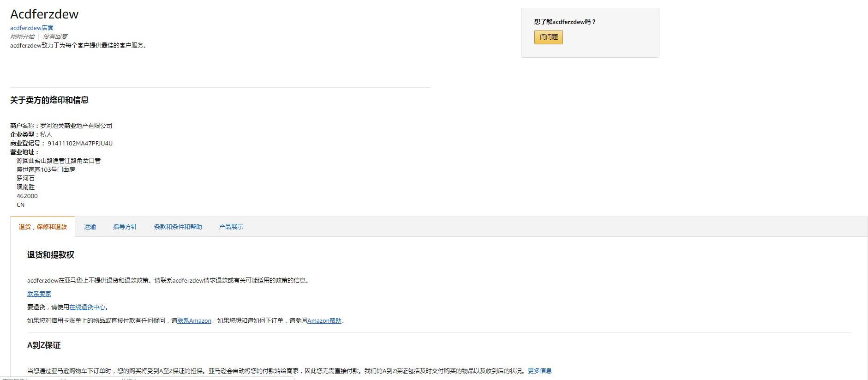The image size is (868, 380).
Task: Click the A到Z保证 section heading
Action: (x=44, y=345)
